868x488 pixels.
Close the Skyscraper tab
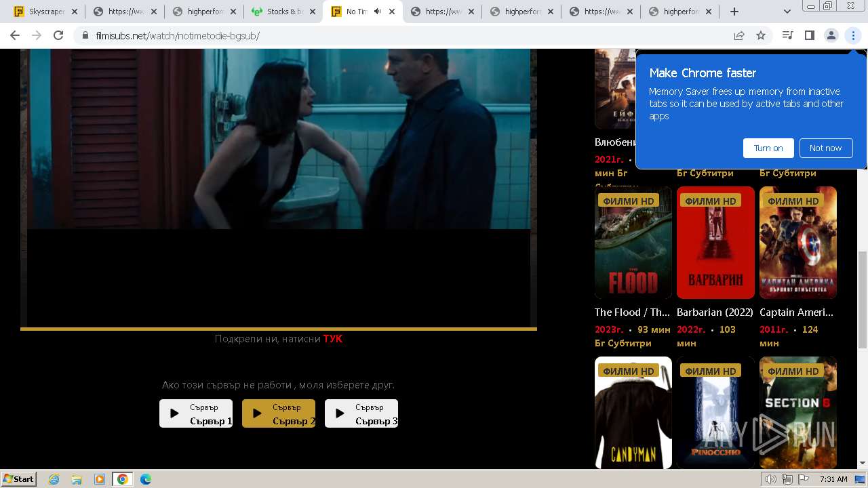click(74, 12)
